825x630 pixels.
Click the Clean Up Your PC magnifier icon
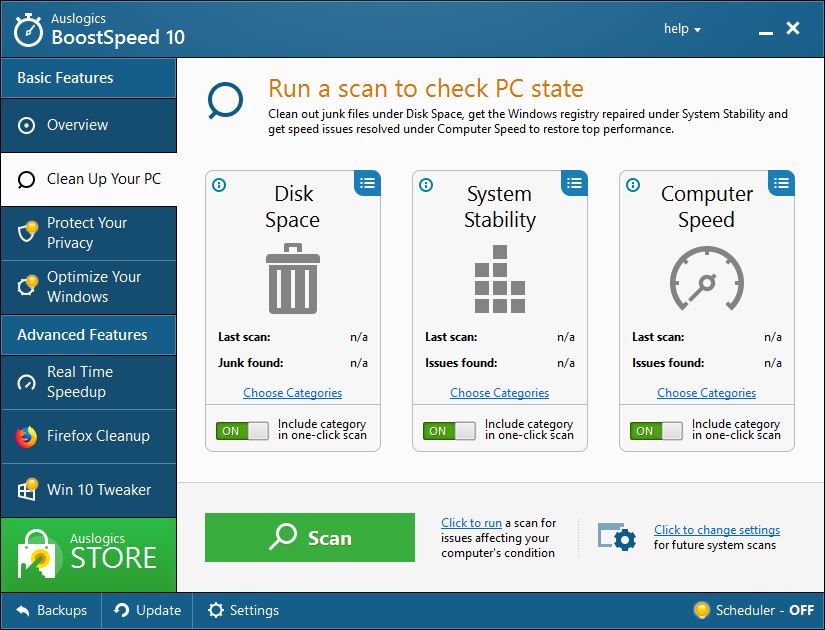coord(26,180)
